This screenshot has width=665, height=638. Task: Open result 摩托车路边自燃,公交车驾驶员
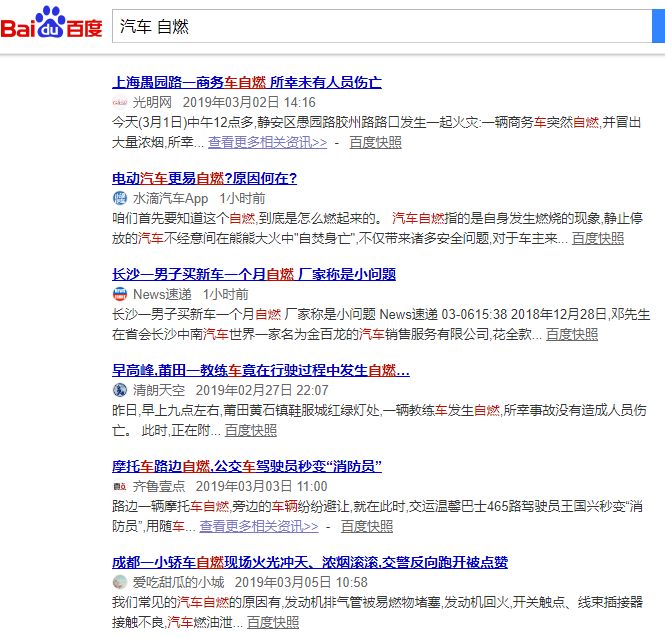pos(247,466)
